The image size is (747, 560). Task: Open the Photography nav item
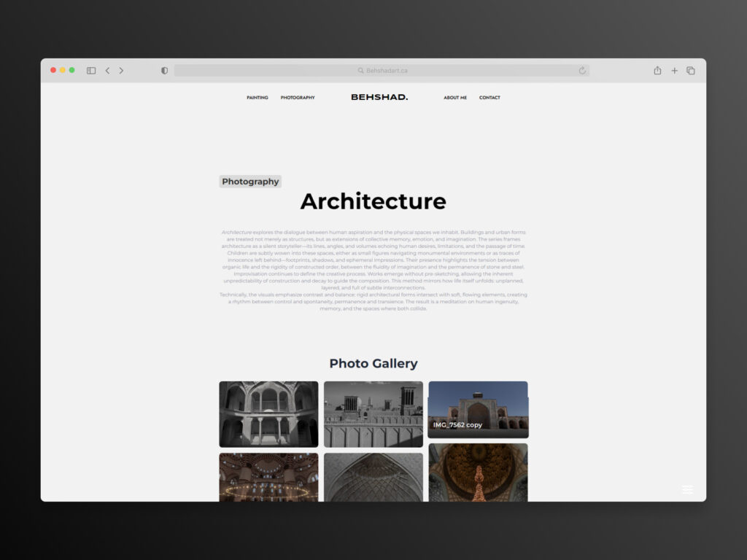click(x=298, y=98)
